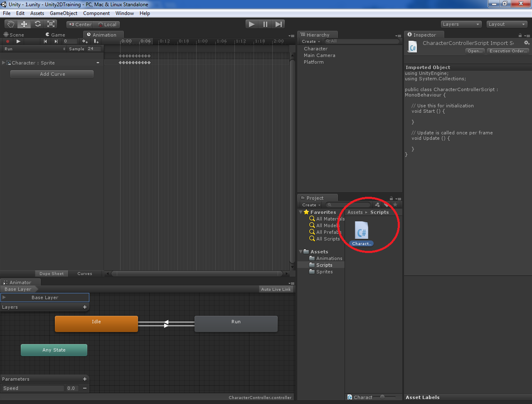This screenshot has height=404, width=532.
Task: Select the Rotate tool
Action: (37, 24)
